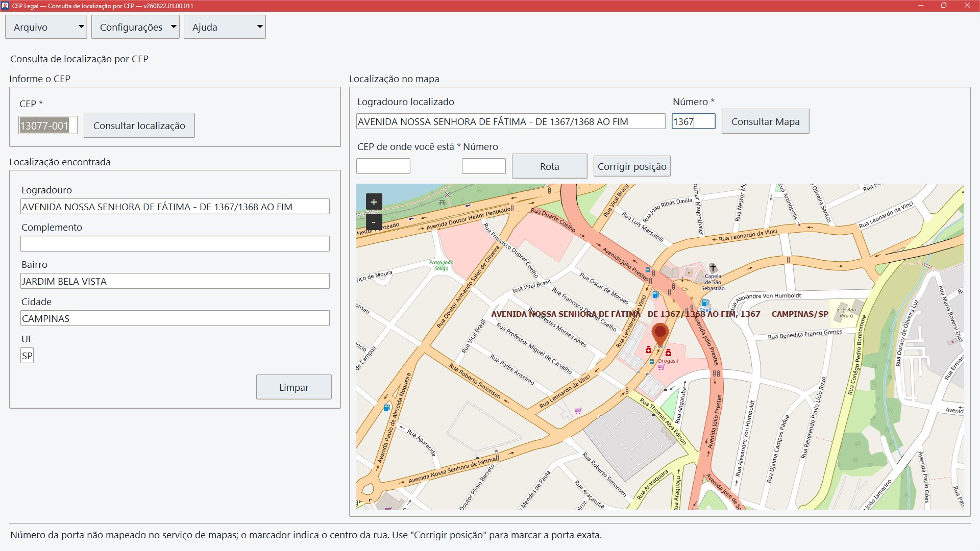The image size is (980, 551).
Task: Open the Arquivo dropdown menu
Action: click(x=46, y=27)
